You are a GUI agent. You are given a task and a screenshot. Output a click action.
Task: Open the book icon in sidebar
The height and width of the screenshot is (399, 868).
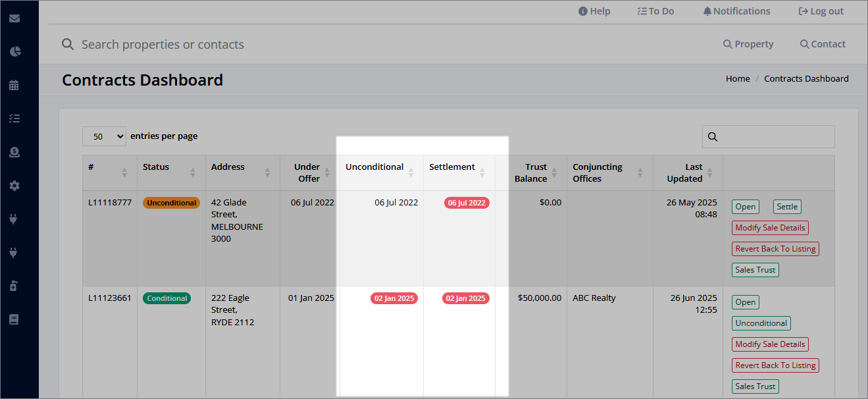14,319
